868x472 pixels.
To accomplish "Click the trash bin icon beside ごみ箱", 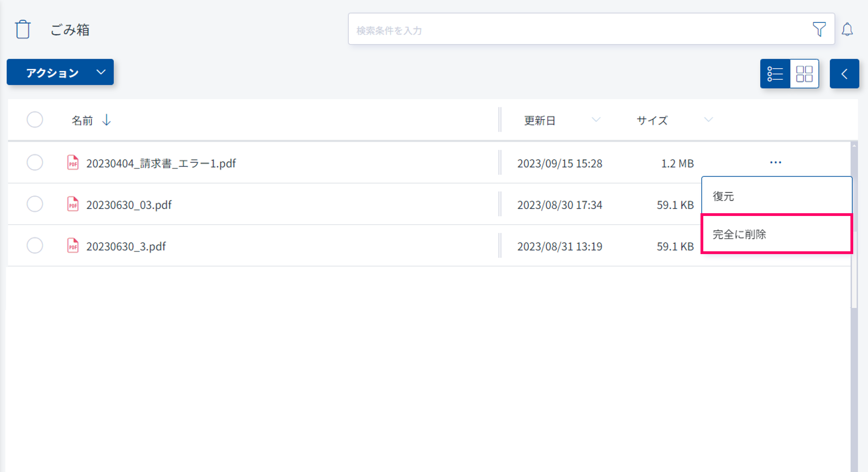I will point(23,30).
